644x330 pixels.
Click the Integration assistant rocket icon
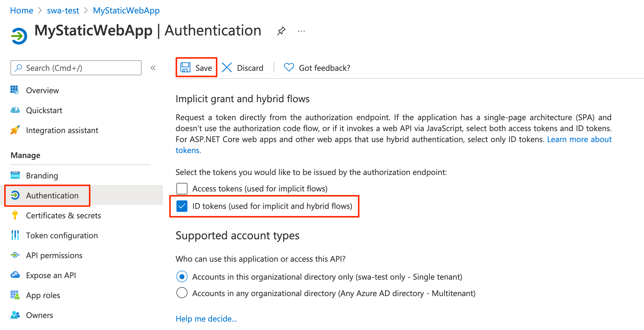click(x=15, y=130)
